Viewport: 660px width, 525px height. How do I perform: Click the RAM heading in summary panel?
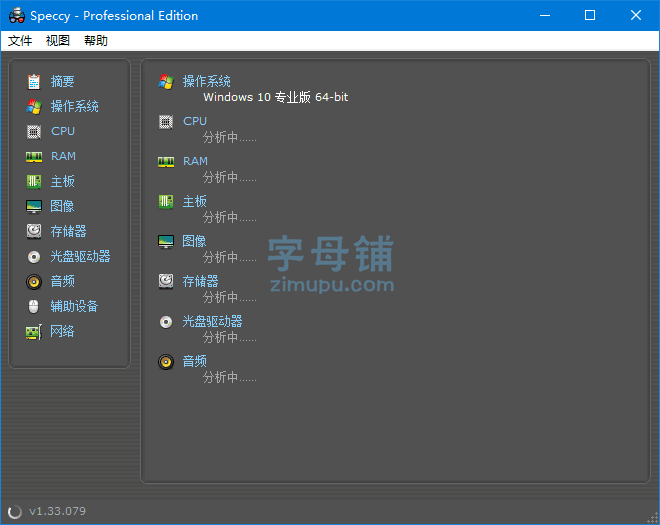(195, 161)
